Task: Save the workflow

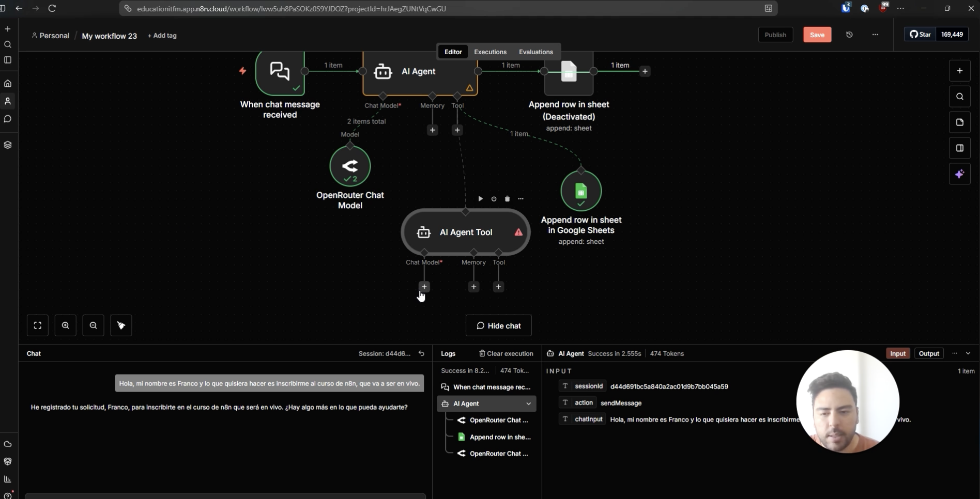Action: (x=817, y=35)
